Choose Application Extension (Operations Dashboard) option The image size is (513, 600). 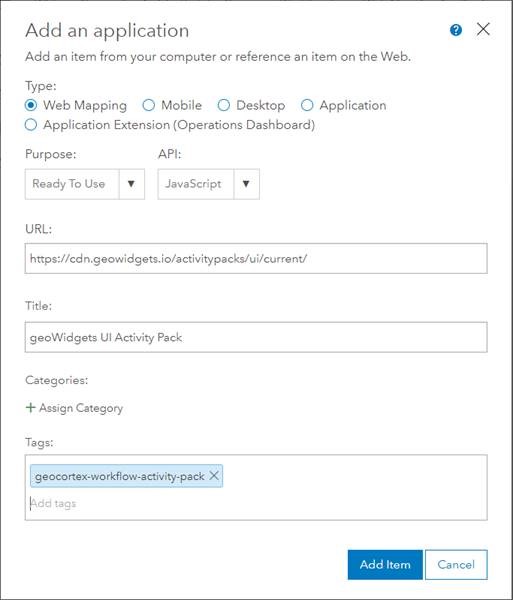coord(31,125)
